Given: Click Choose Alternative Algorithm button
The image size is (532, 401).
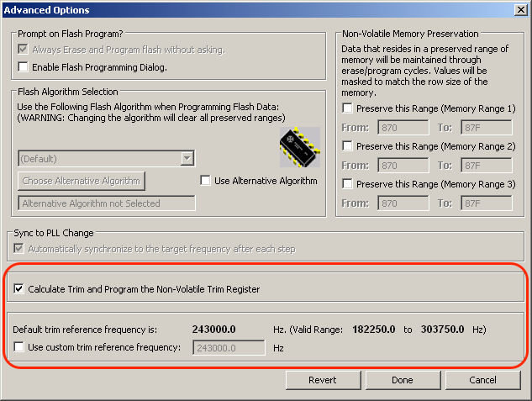Looking at the screenshot, I should 82,181.
